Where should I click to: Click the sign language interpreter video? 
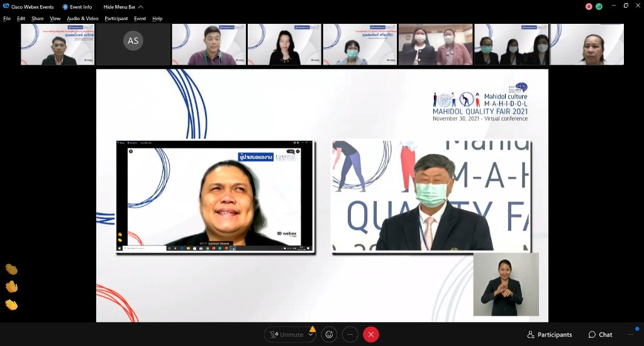point(506,284)
